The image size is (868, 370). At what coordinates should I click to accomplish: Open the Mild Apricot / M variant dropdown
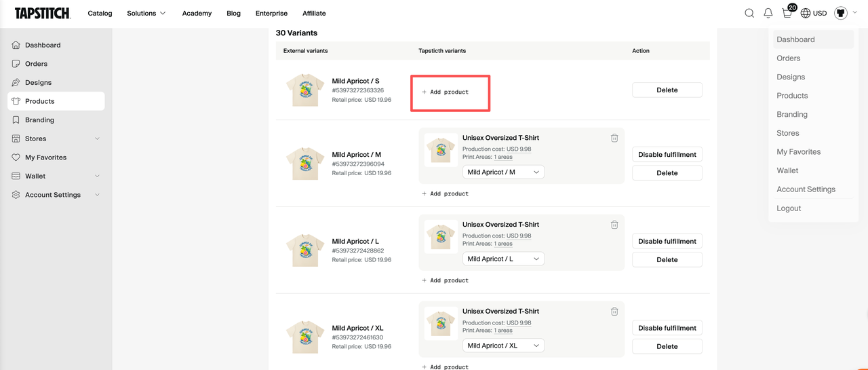503,172
